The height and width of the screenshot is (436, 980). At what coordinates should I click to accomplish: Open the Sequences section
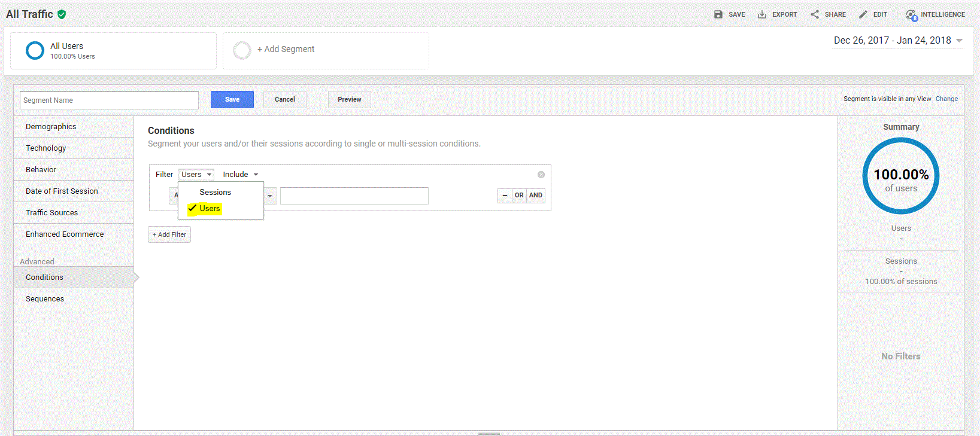(x=45, y=299)
